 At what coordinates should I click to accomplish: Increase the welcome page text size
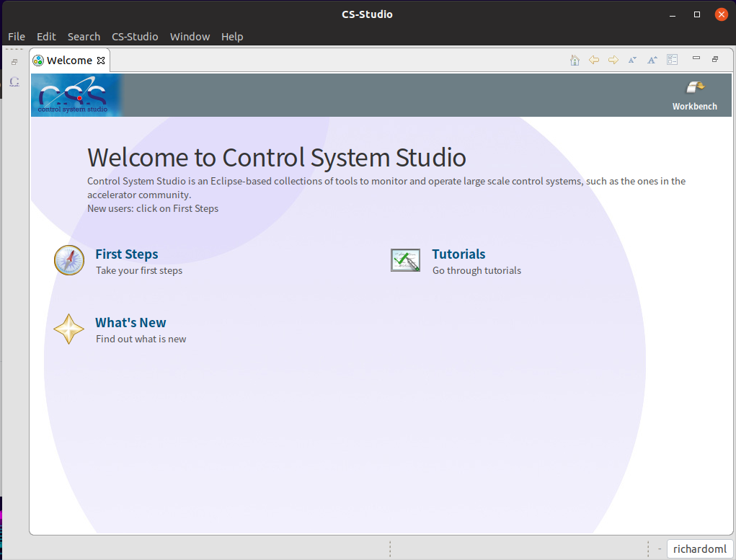pos(652,60)
